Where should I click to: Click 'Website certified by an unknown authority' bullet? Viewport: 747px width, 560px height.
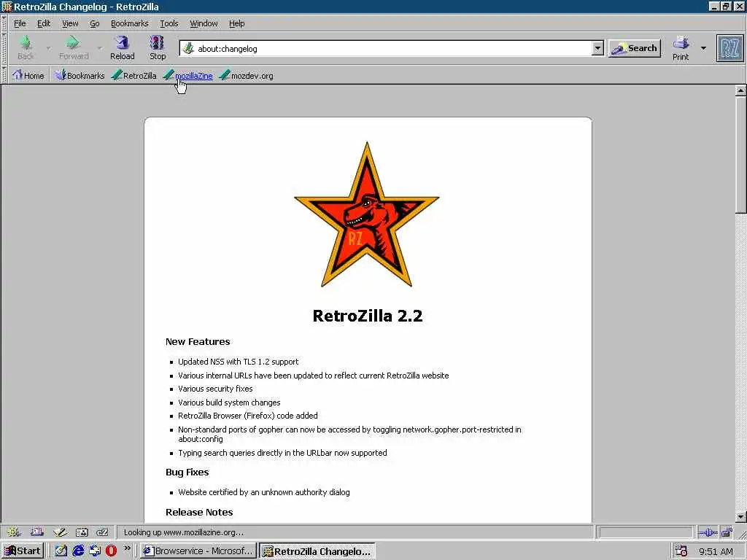point(264,492)
